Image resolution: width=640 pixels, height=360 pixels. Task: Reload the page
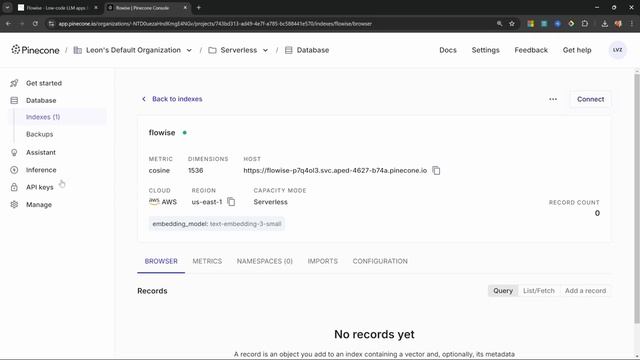36,24
